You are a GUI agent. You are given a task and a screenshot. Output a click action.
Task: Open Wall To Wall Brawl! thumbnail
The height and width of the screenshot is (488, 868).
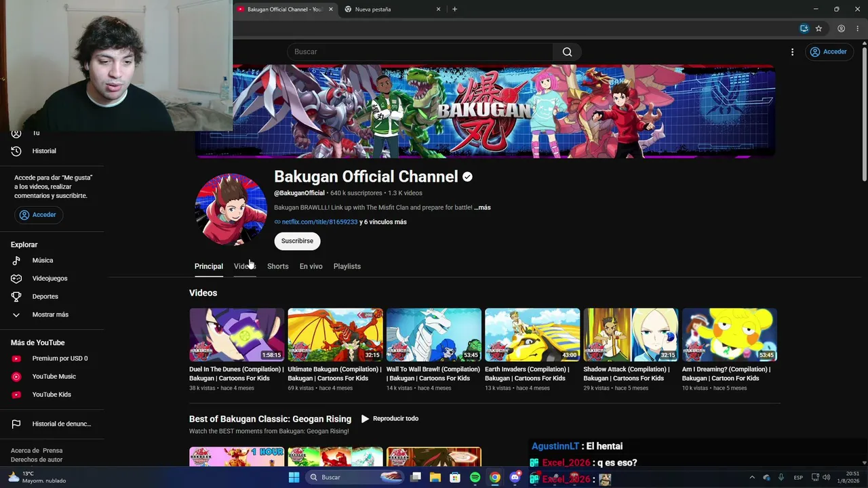coord(434,335)
